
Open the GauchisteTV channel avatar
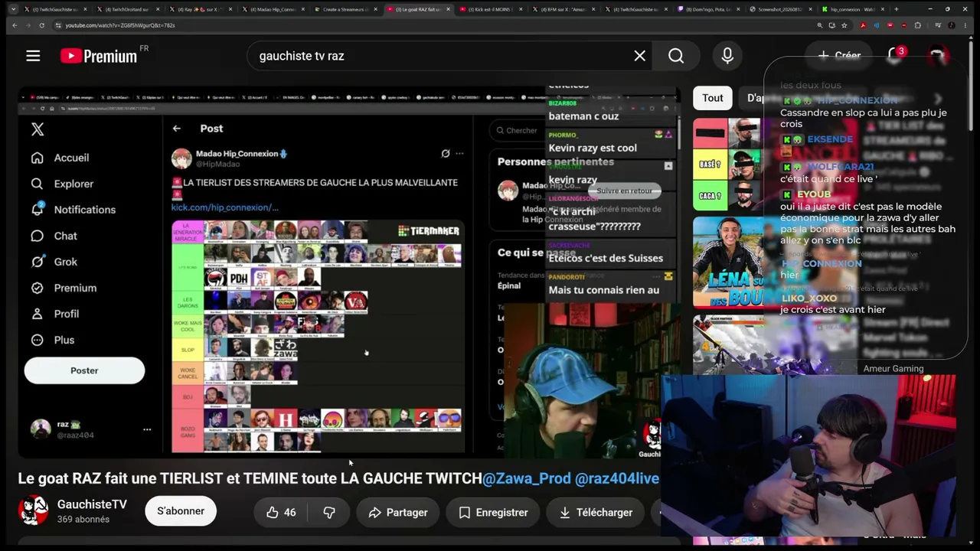click(33, 510)
